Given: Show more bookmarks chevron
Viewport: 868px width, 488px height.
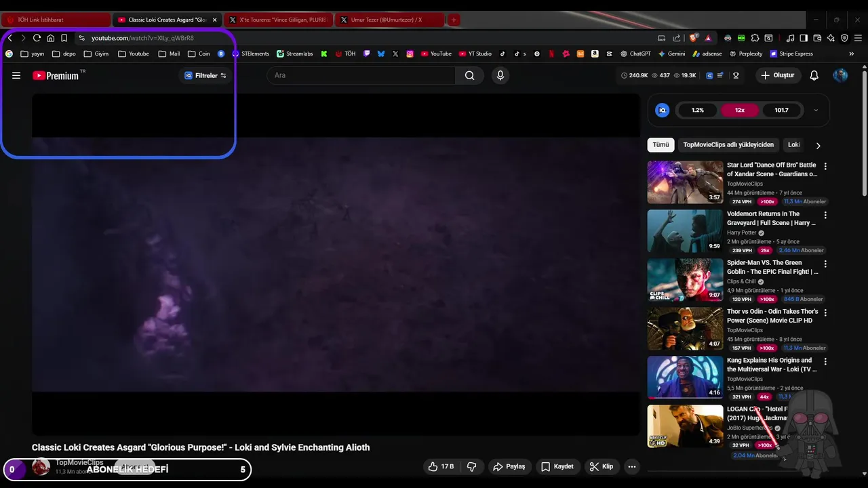Looking at the screenshot, I should (852, 54).
